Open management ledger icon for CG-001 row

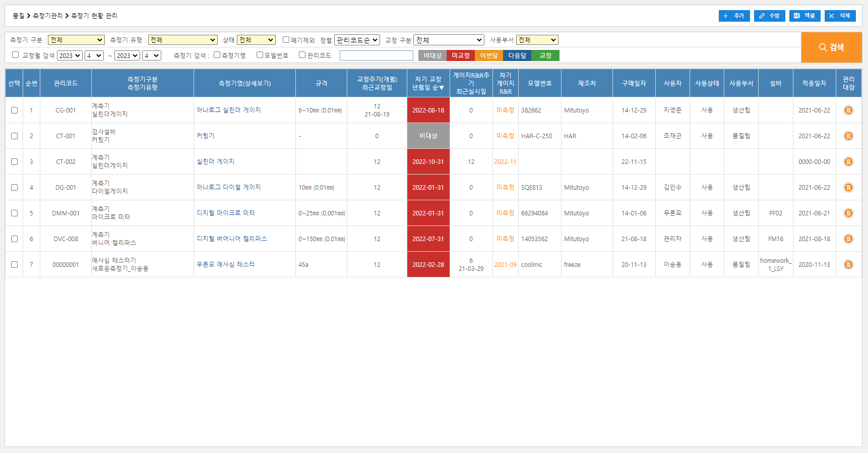[x=848, y=110]
